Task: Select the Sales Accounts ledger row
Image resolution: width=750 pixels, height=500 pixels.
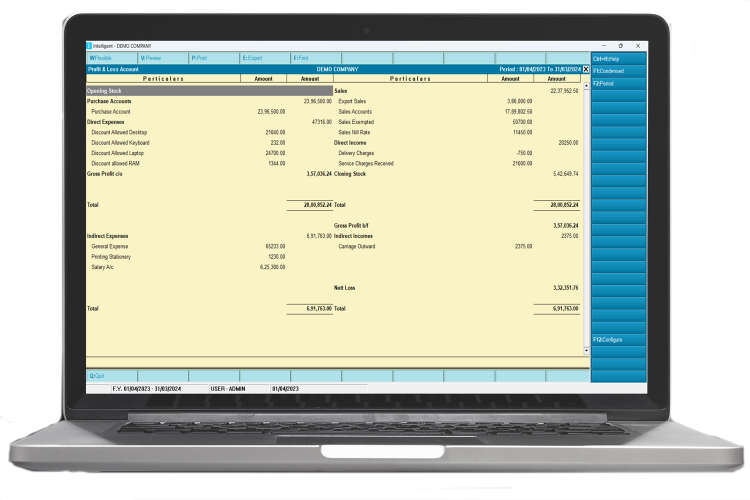Action: click(457, 111)
